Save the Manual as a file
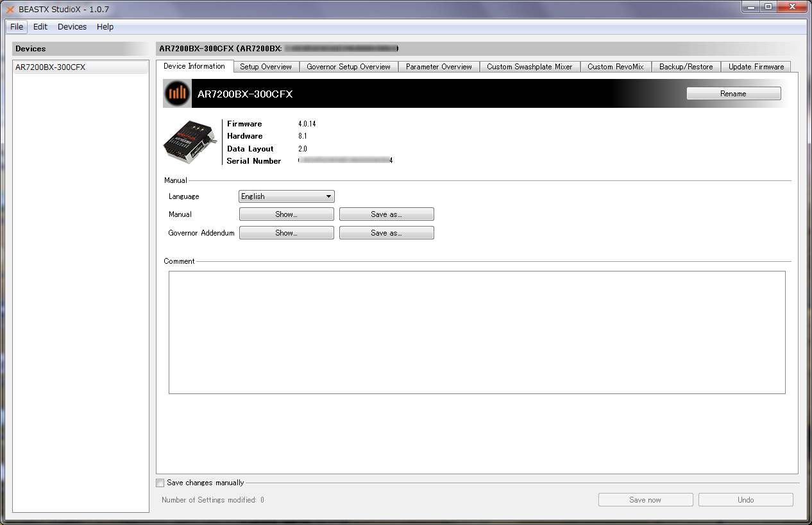Viewport: 812px width, 525px height. point(387,214)
